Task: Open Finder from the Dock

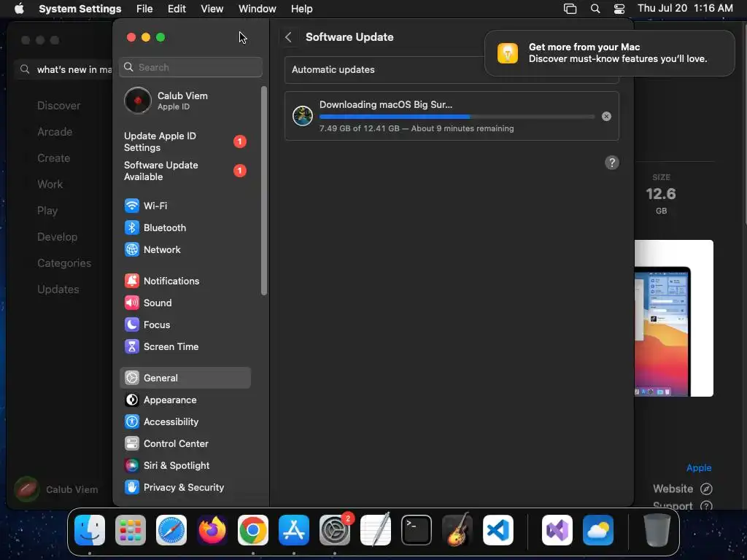Action: coord(90,530)
